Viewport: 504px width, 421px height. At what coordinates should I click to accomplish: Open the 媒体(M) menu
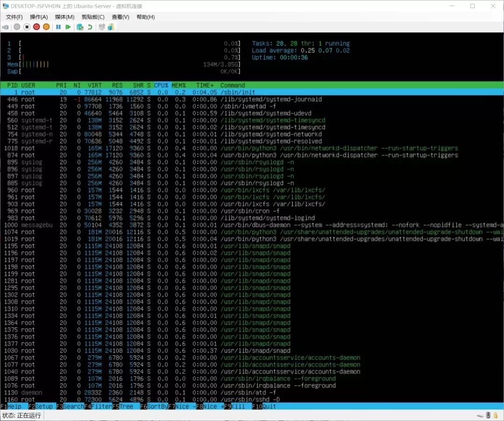[x=64, y=17]
